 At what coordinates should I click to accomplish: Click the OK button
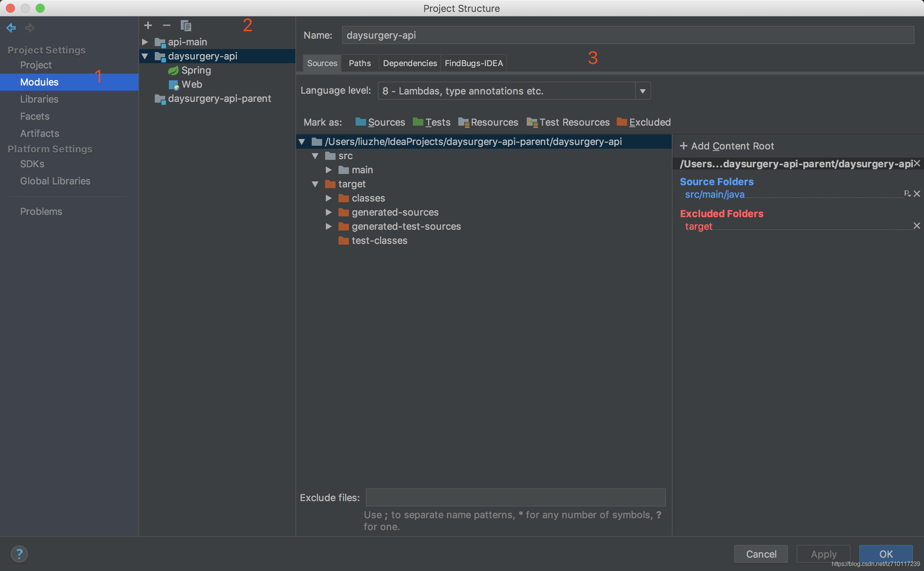click(x=886, y=554)
